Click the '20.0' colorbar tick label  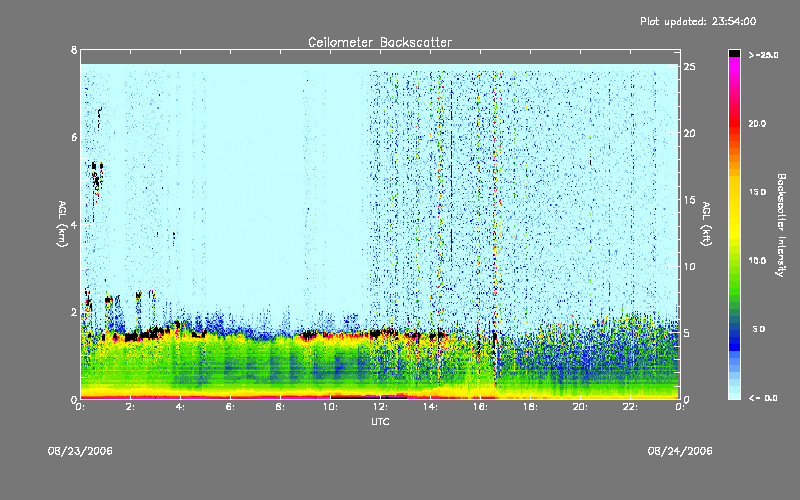[757, 123]
